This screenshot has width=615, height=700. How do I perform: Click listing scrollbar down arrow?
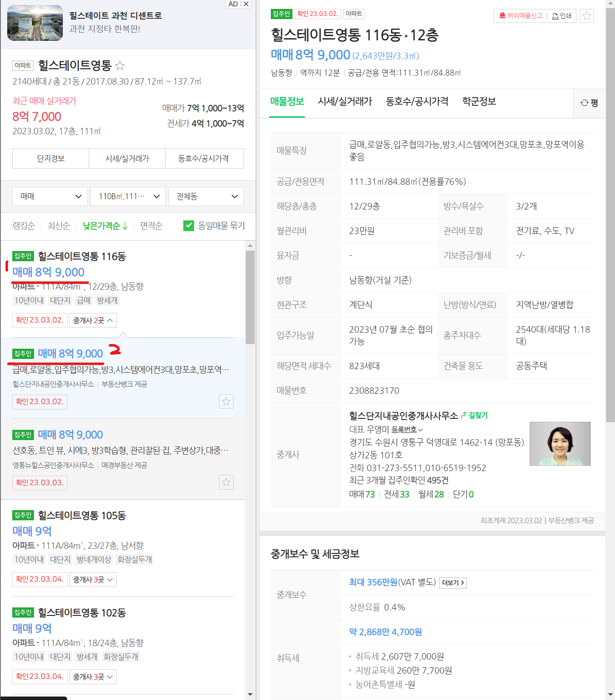[x=250, y=694]
